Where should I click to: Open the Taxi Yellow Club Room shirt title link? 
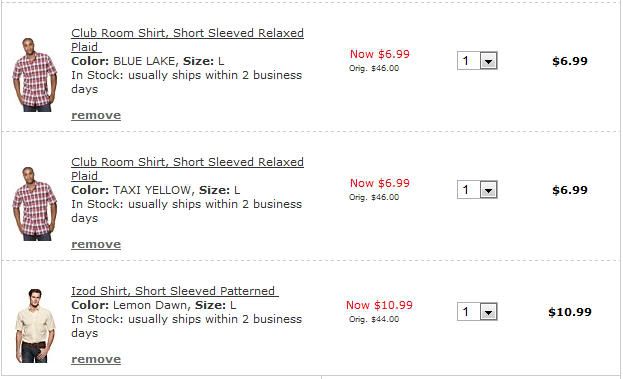click(x=187, y=169)
